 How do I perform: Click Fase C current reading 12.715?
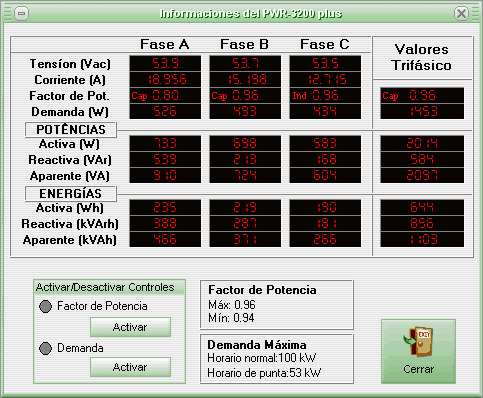coord(325,79)
